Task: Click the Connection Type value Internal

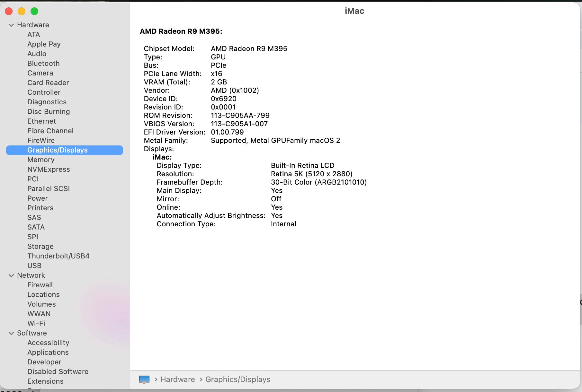Action: coord(283,224)
